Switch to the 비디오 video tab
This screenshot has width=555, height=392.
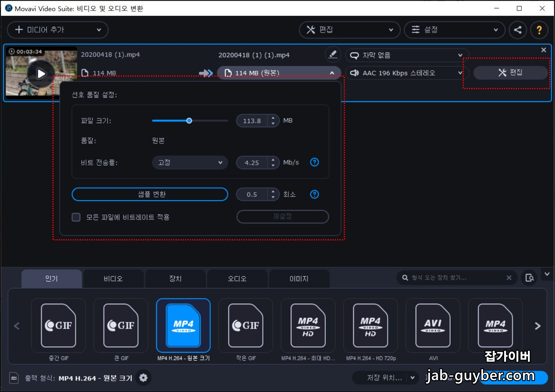click(113, 279)
